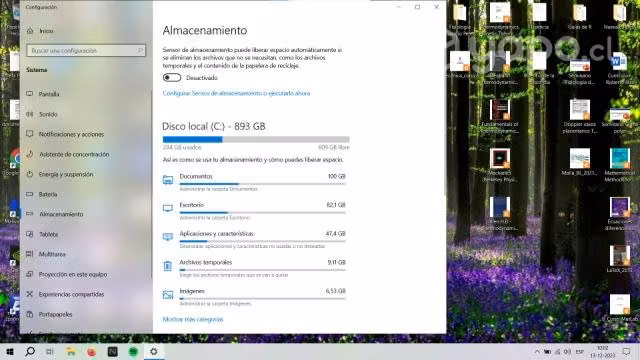The height and width of the screenshot is (360, 640).
Task: Open the Escritorio storage category
Action: coord(254,211)
